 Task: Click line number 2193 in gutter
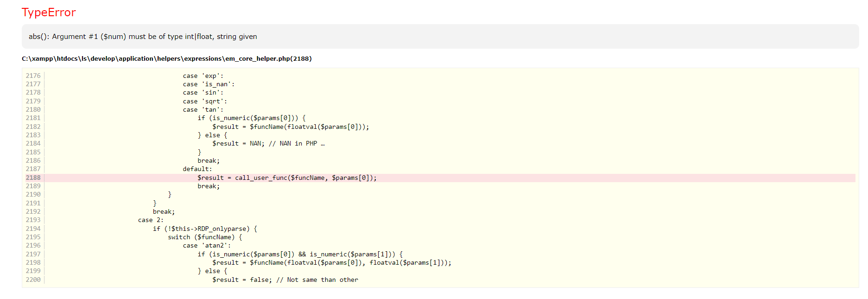[33, 220]
